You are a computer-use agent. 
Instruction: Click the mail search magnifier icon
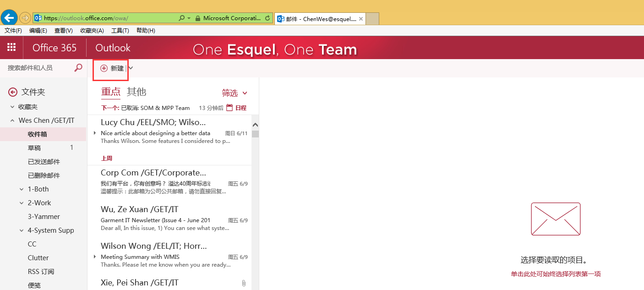78,68
